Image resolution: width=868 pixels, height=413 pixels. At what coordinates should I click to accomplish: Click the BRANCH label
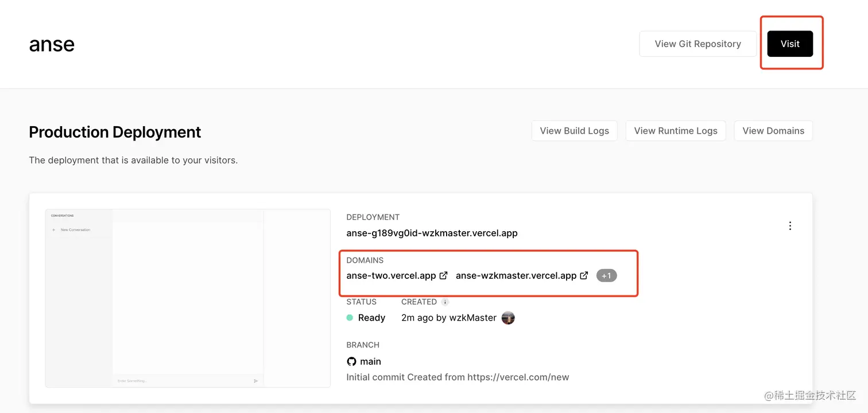[363, 345]
